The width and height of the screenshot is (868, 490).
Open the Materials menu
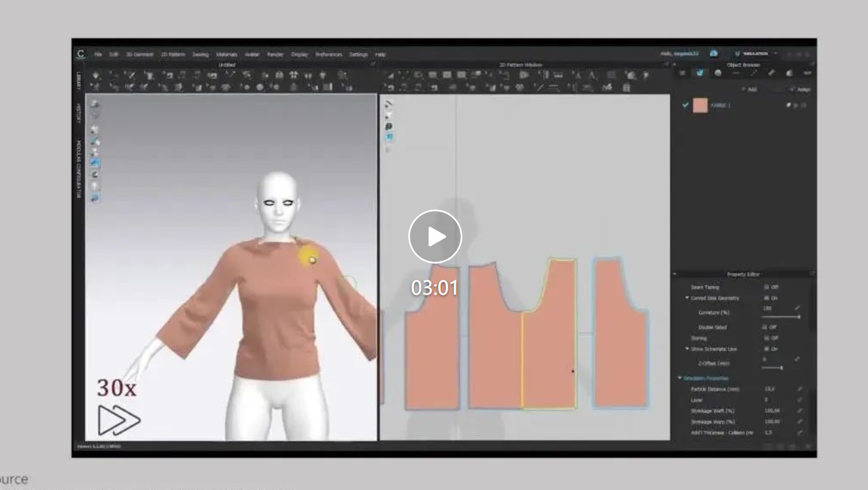pyautogui.click(x=226, y=54)
